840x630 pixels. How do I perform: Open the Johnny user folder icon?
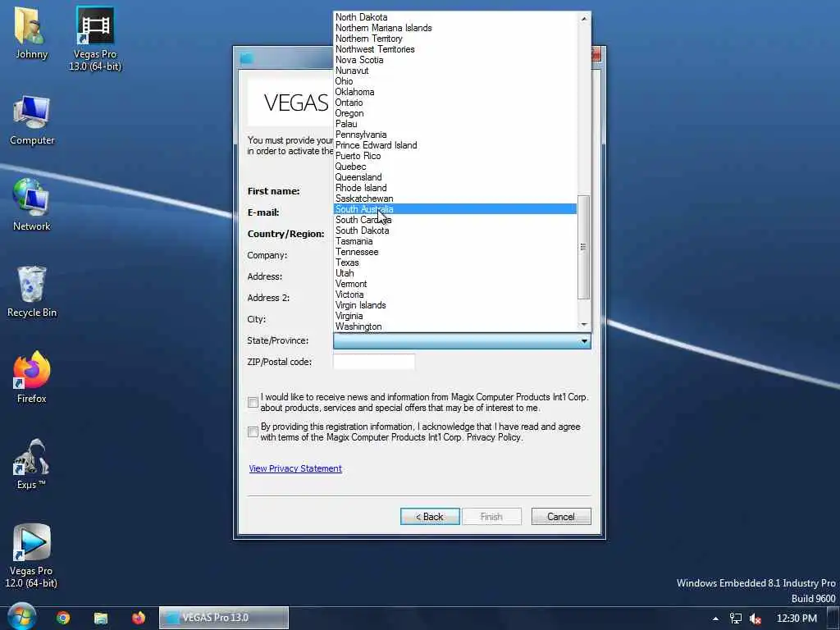[x=31, y=33]
